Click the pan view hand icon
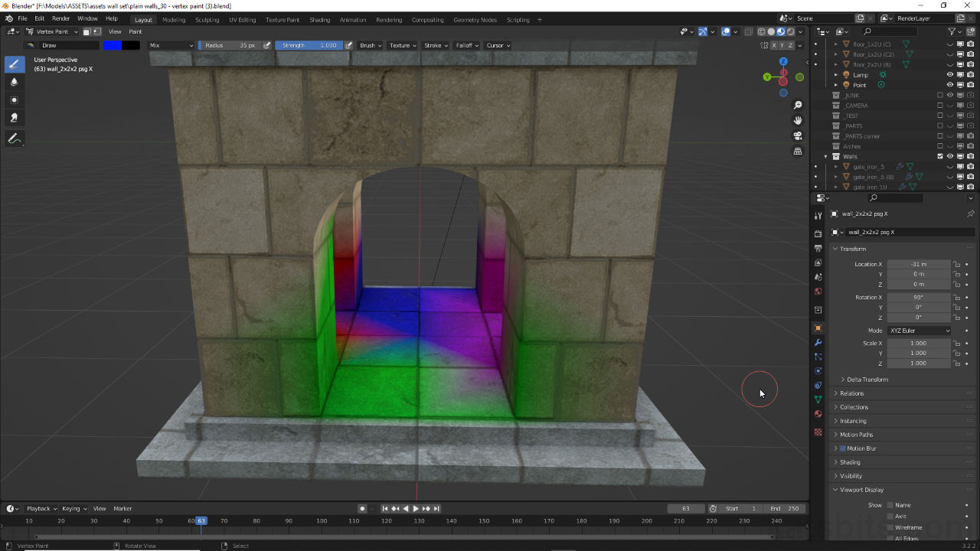The image size is (980, 551). (x=798, y=120)
